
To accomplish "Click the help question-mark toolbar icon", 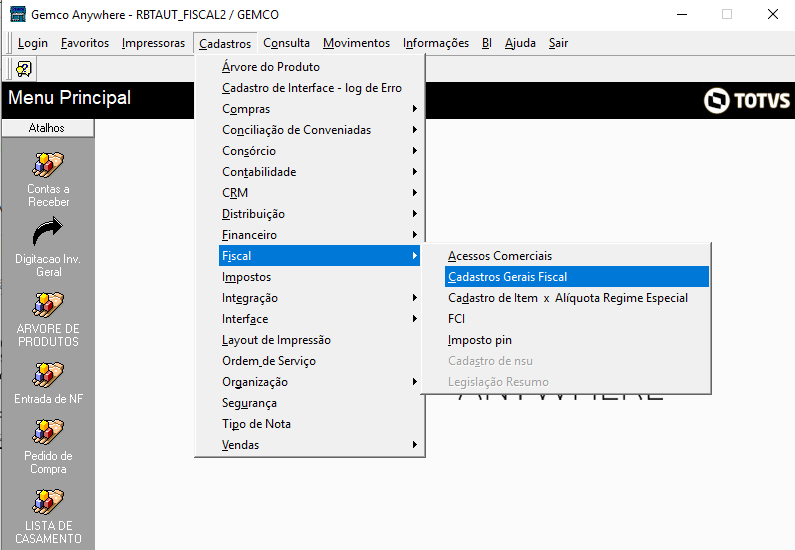I will tap(23, 69).
